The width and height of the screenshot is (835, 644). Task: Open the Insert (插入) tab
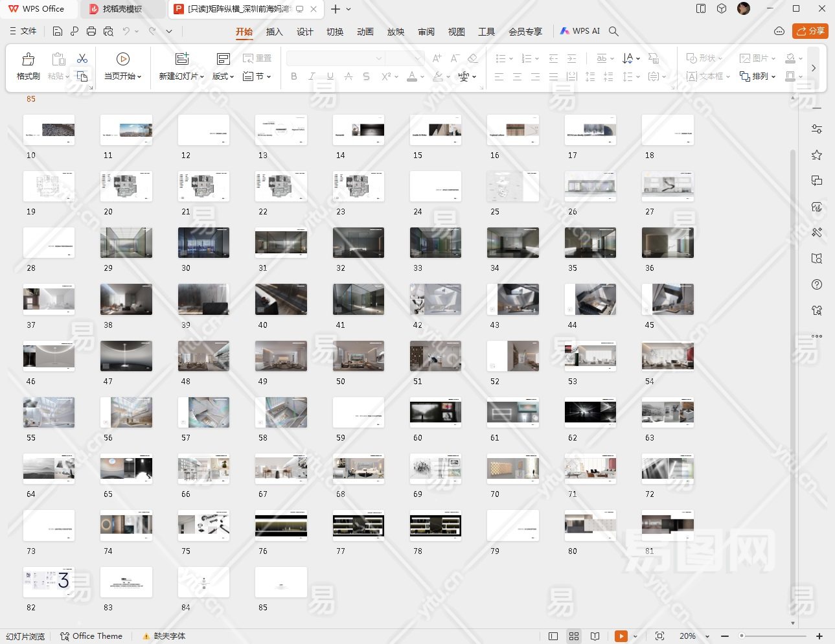[274, 32]
